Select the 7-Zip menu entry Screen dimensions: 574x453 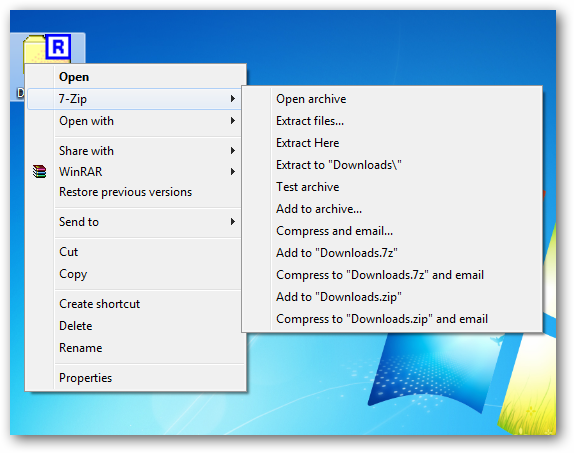coord(134,99)
